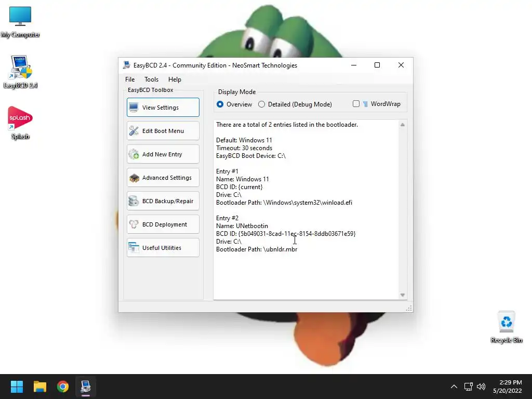Select the Splash desktop shortcut
The width and height of the screenshot is (532, 399).
click(20, 123)
